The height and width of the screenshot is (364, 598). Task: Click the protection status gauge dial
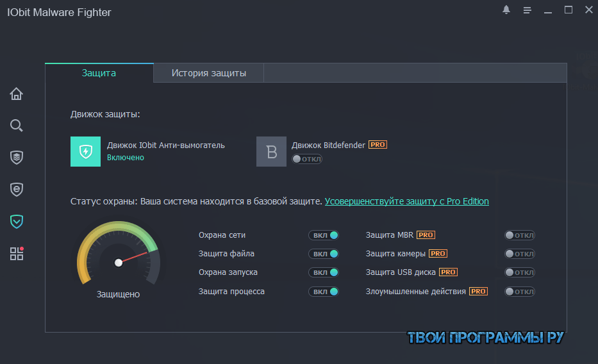click(x=119, y=254)
